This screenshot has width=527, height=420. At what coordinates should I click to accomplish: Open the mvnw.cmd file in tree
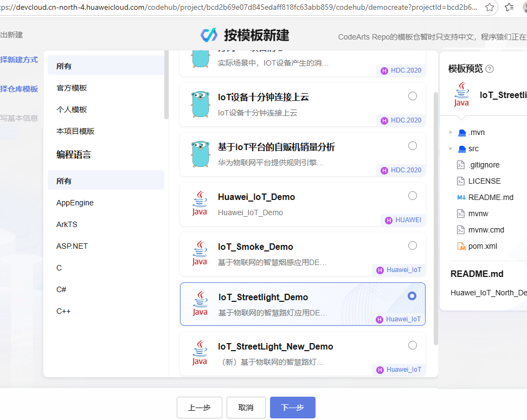click(x=486, y=230)
